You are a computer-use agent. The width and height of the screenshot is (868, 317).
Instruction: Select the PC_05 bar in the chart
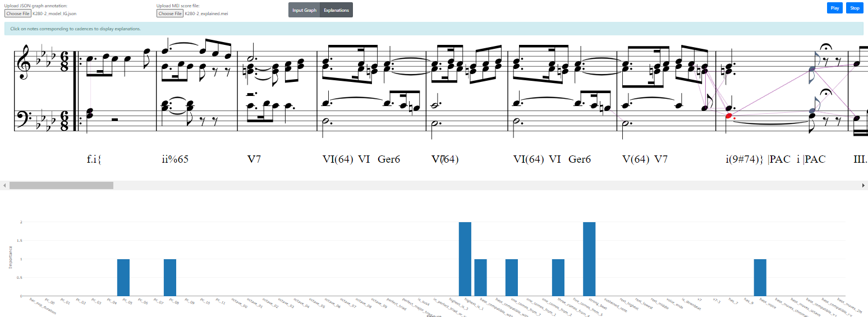coord(123,277)
